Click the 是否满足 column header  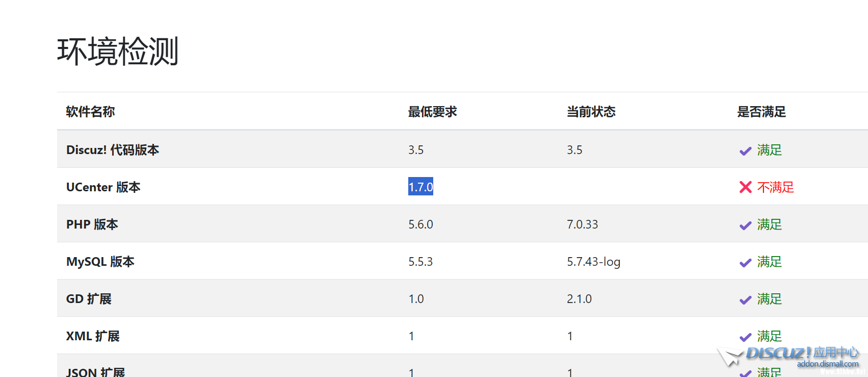coord(761,112)
